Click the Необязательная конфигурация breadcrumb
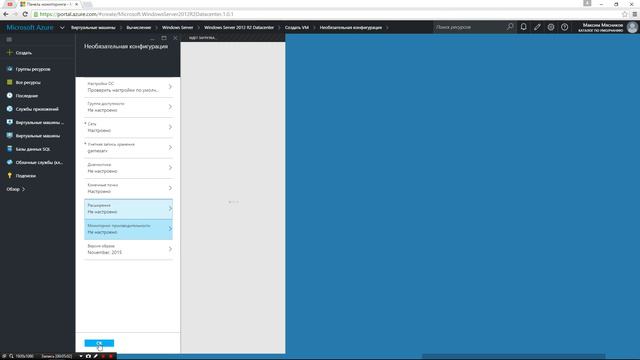 coord(351,28)
